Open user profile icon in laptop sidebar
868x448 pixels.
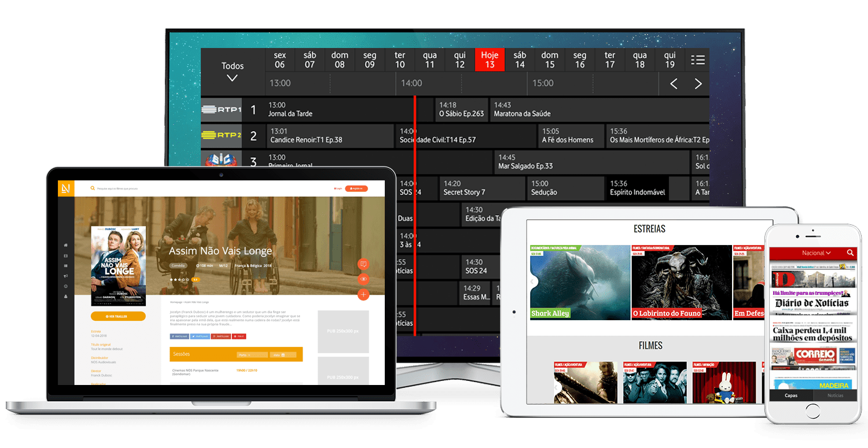tap(65, 297)
